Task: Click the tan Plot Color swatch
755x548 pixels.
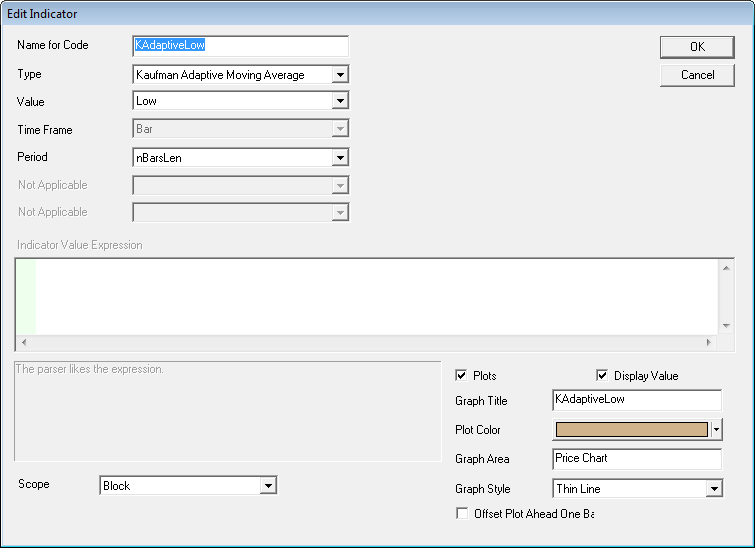Action: [631, 430]
